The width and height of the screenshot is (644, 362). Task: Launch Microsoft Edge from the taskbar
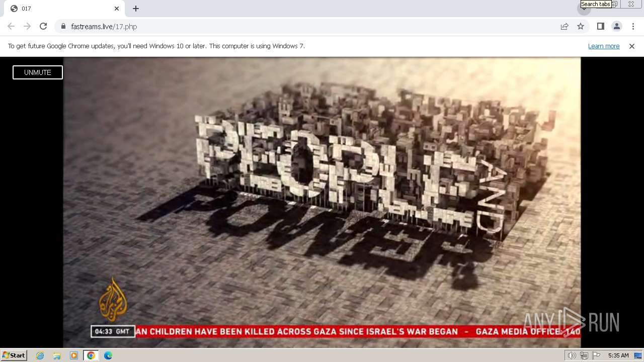tap(108, 355)
